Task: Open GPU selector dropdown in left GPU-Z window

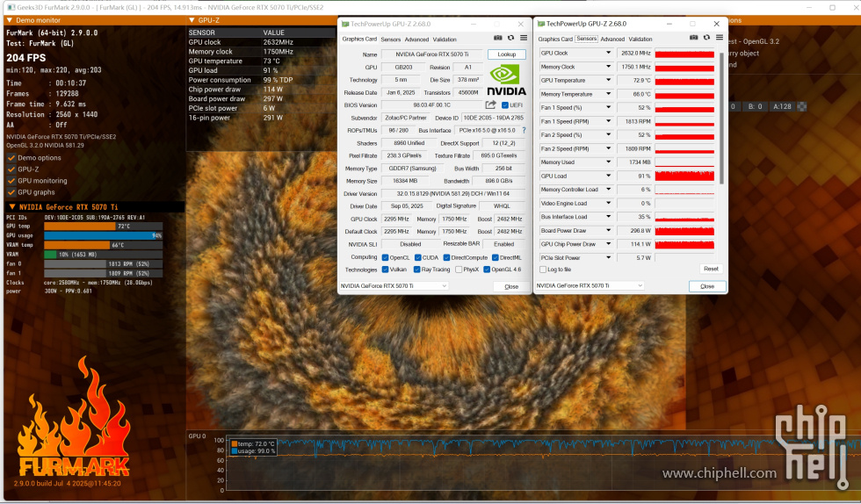Action: point(394,286)
